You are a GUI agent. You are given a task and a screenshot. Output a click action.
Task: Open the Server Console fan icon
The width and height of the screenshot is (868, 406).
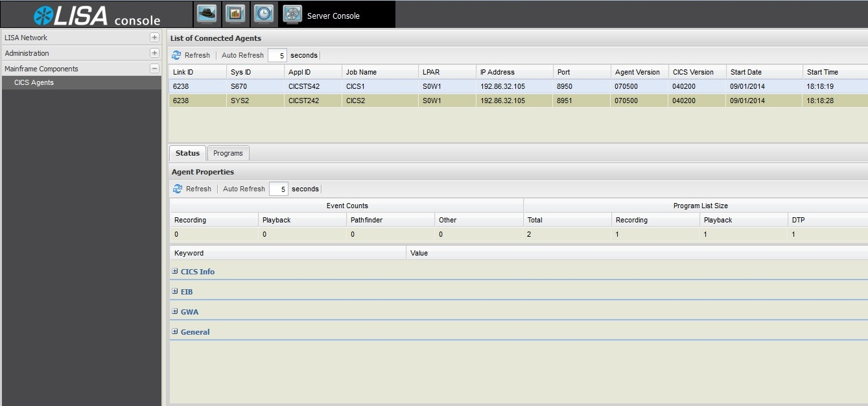pos(292,14)
